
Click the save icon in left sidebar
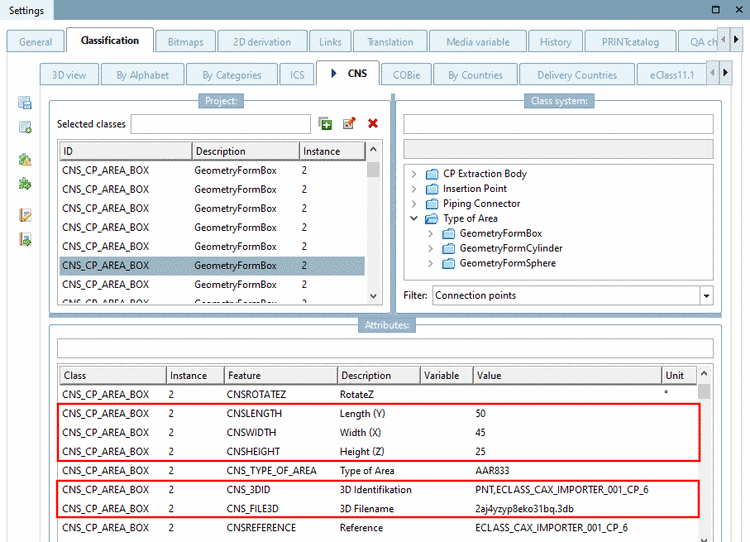26,104
